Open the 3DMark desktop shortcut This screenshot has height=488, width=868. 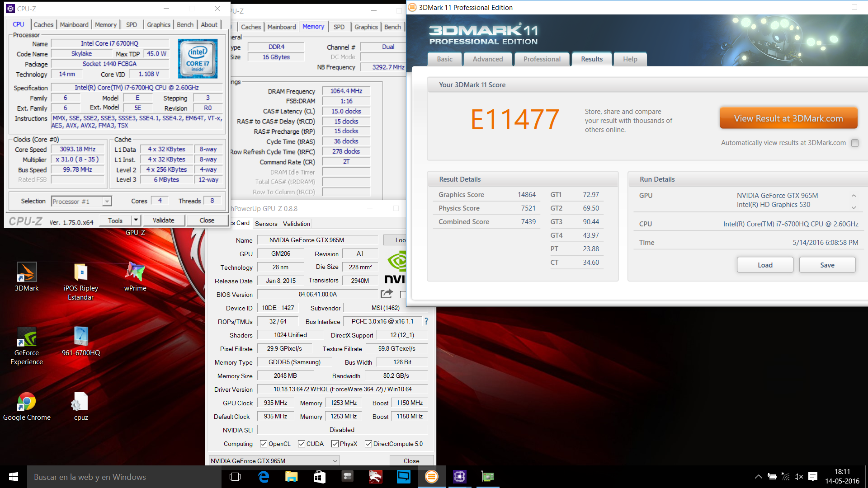tap(27, 277)
